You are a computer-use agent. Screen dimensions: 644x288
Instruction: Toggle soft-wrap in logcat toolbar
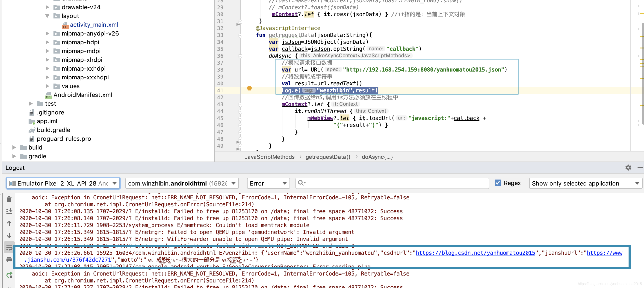point(9,247)
